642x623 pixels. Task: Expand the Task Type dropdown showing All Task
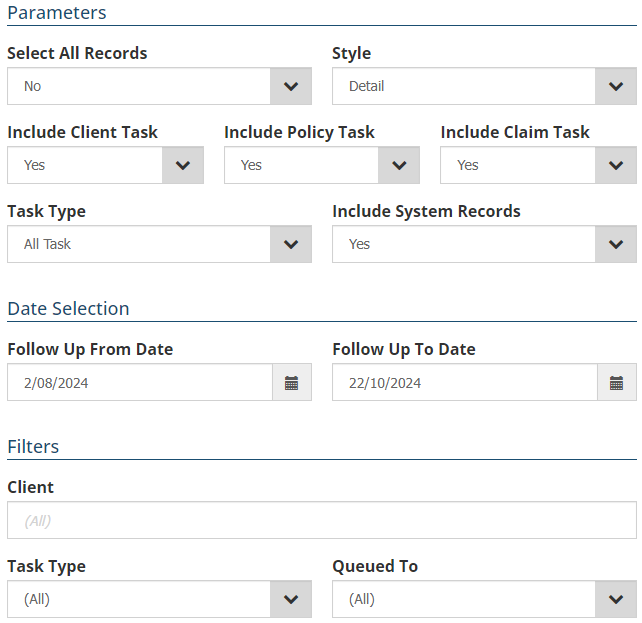tap(139, 244)
